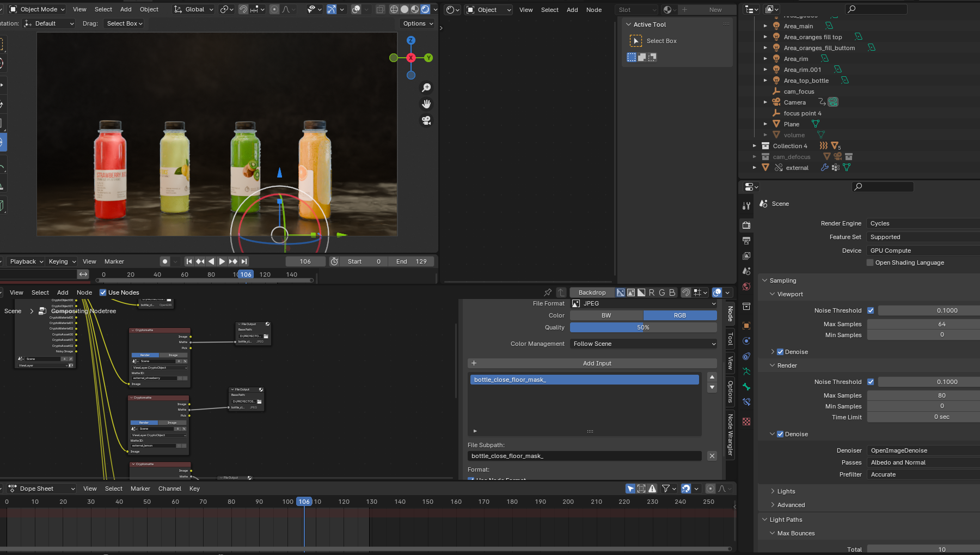Click the viewport pan hand icon

426,104
